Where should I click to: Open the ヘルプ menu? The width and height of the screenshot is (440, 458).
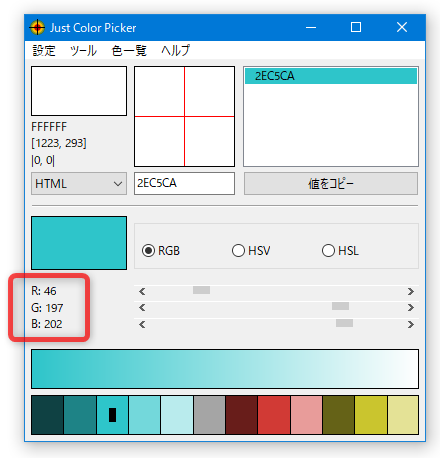[175, 51]
